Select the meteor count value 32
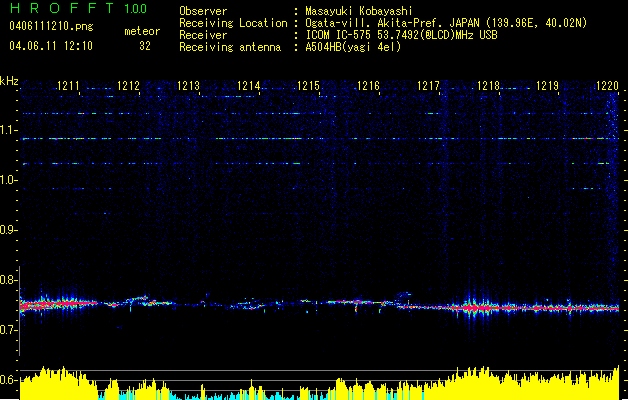629x400 pixels. (145, 46)
